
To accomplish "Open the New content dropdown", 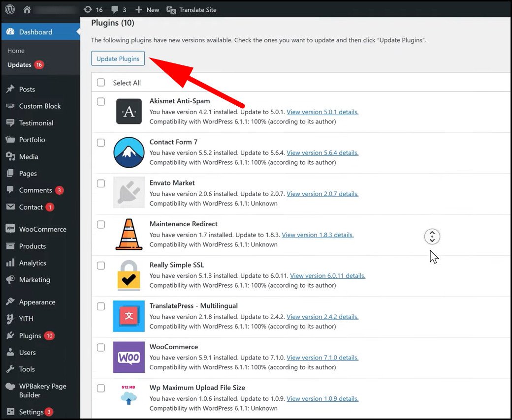I will (x=147, y=9).
